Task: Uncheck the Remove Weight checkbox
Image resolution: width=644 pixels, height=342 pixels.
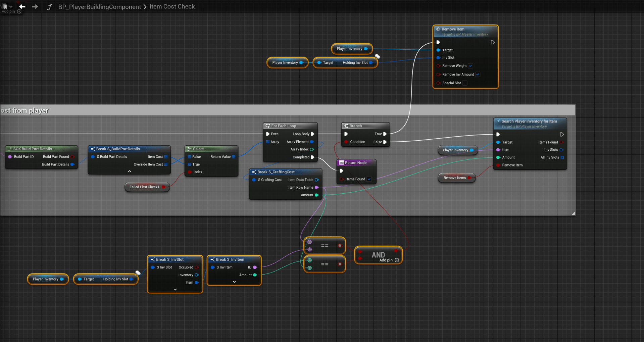Action: pos(470,66)
